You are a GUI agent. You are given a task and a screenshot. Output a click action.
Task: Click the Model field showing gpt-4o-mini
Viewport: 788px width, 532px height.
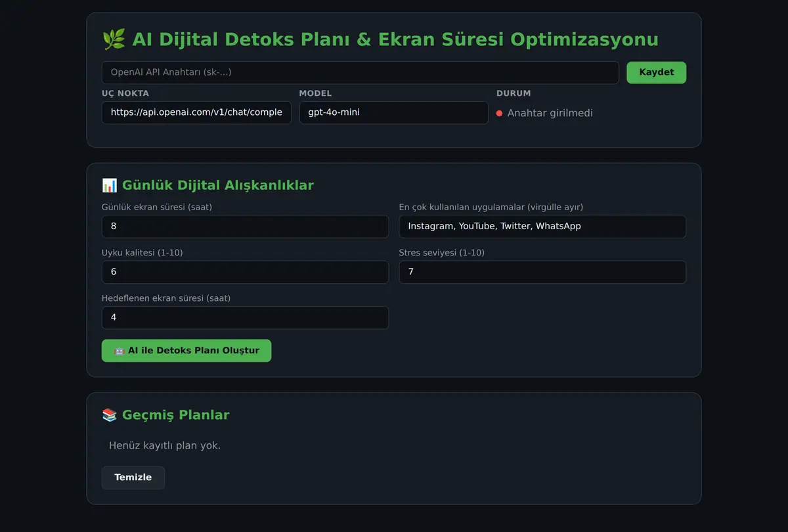point(394,112)
